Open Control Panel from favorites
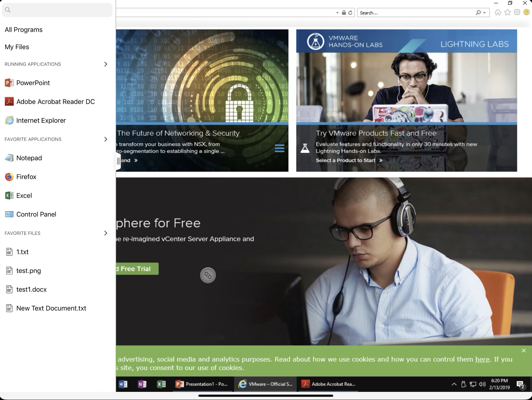The image size is (532, 400). [31, 214]
